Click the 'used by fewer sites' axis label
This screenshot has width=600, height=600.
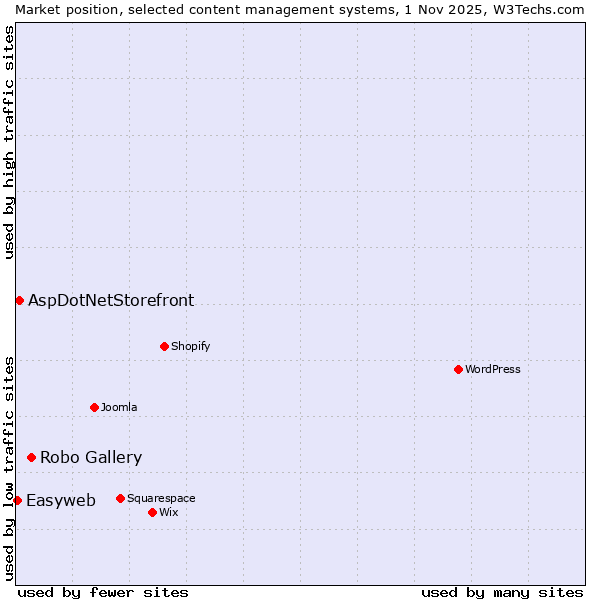coord(103,592)
